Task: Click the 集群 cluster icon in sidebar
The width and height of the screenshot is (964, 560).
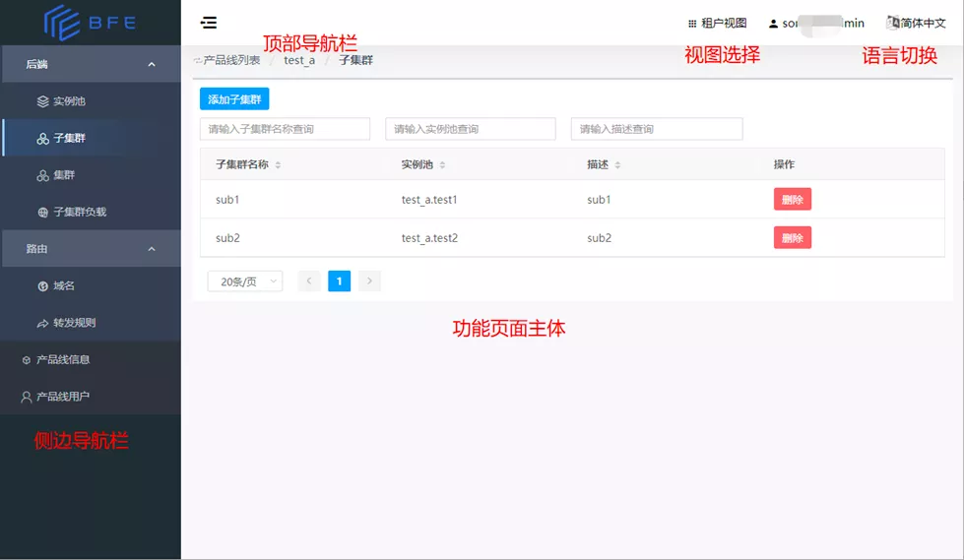Action: click(42, 175)
